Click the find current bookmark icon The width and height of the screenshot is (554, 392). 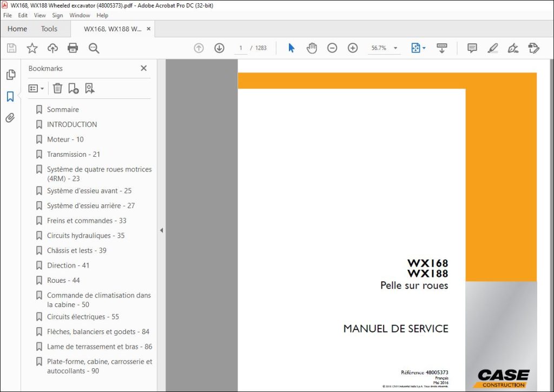[90, 88]
